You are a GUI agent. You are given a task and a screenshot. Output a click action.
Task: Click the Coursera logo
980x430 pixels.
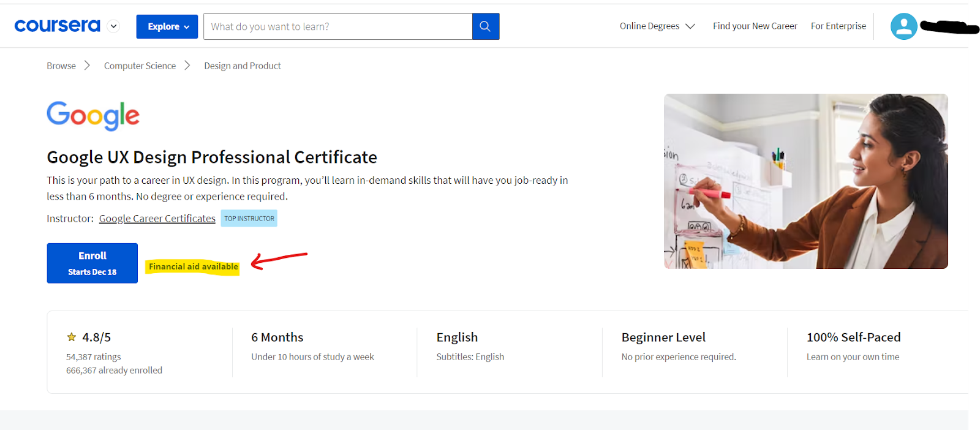pyautogui.click(x=57, y=26)
